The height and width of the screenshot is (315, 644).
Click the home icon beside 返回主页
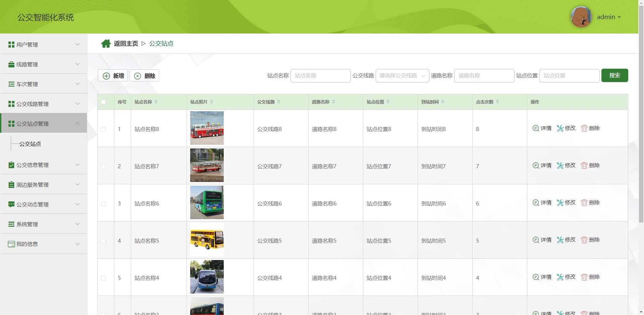[x=106, y=44]
